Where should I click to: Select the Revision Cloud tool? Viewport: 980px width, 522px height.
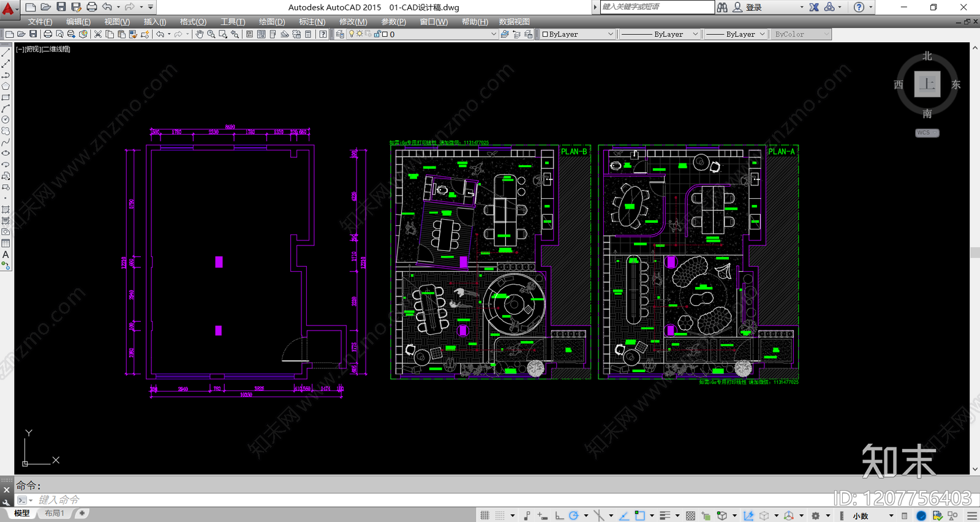[6, 131]
